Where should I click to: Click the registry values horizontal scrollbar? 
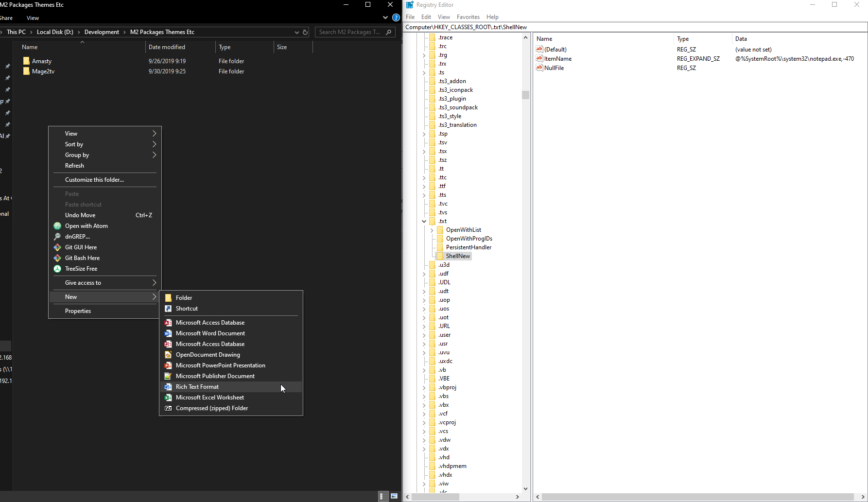[x=697, y=497]
